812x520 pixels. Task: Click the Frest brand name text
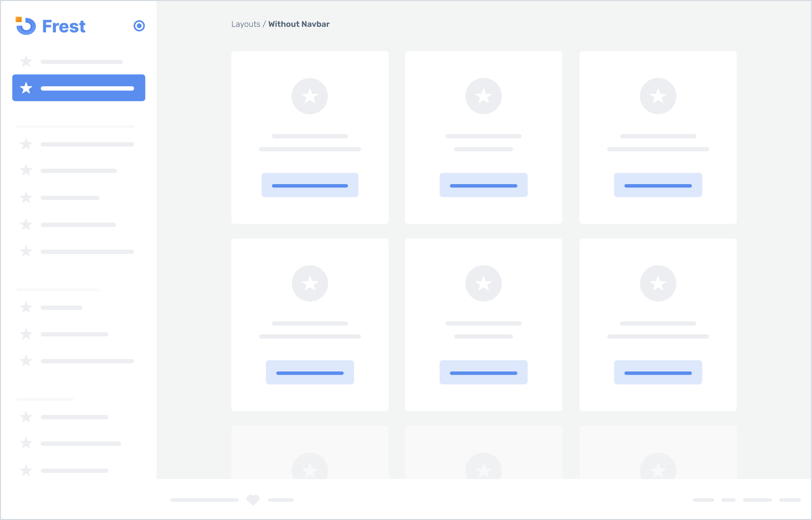pyautogui.click(x=63, y=27)
